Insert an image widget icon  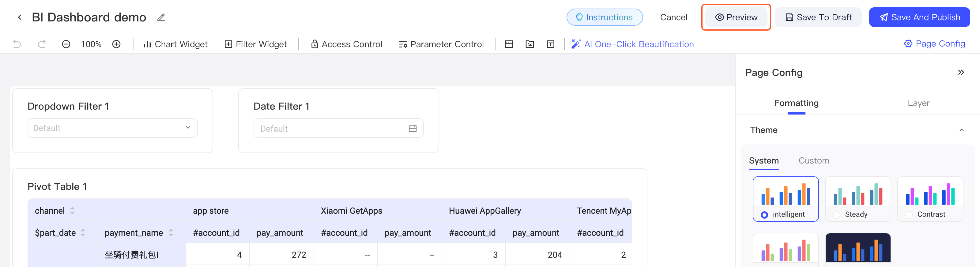(x=530, y=44)
